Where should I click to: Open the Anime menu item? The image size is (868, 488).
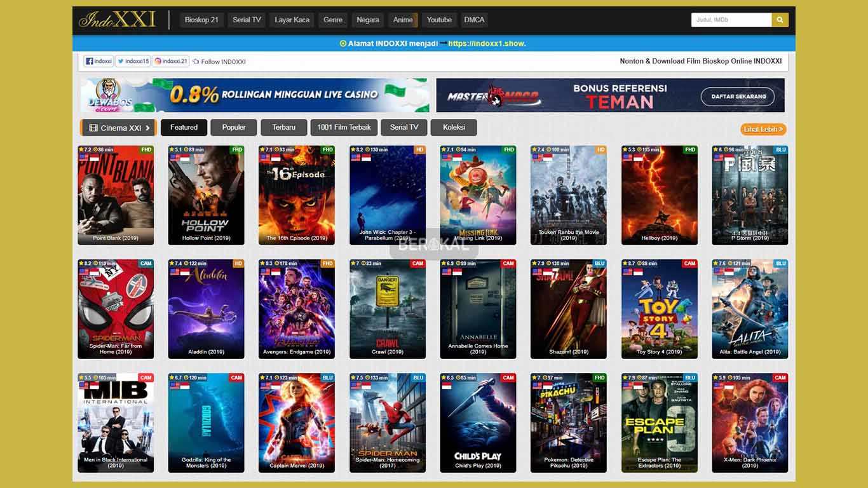coord(403,20)
